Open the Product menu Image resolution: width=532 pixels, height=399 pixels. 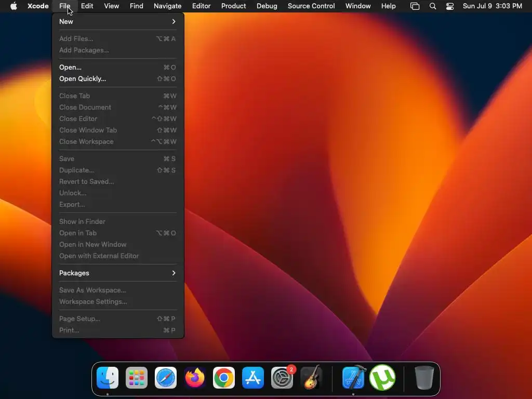[x=233, y=6]
